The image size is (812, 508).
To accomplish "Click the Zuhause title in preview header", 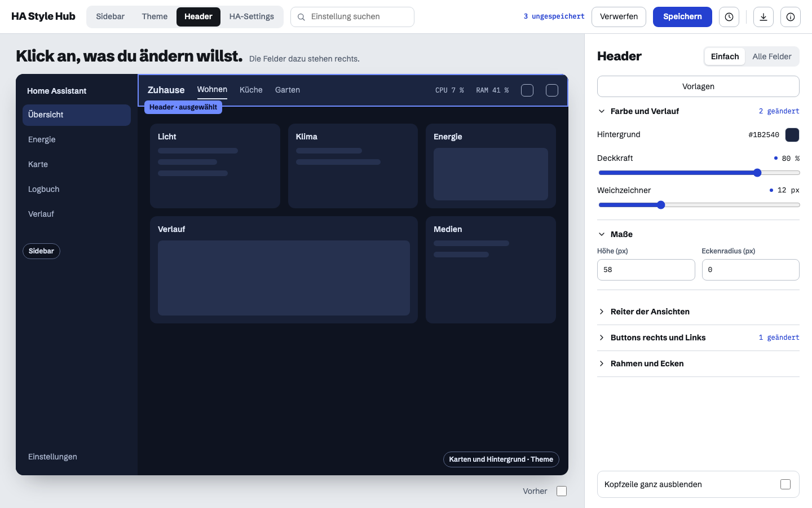I will point(166,90).
